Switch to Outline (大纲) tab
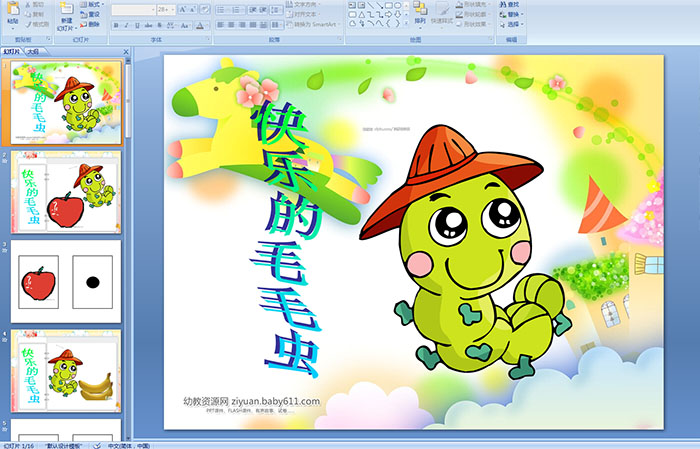 [x=34, y=52]
